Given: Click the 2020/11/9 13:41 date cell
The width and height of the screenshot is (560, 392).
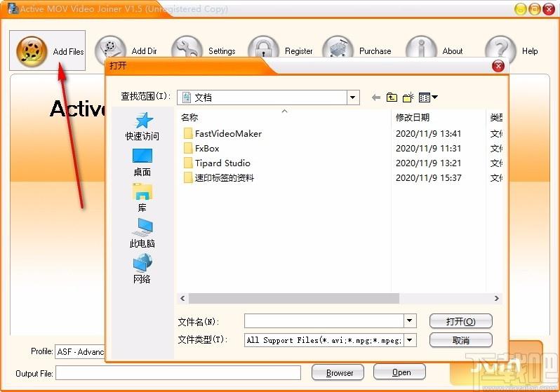Looking at the screenshot, I should click(429, 133).
